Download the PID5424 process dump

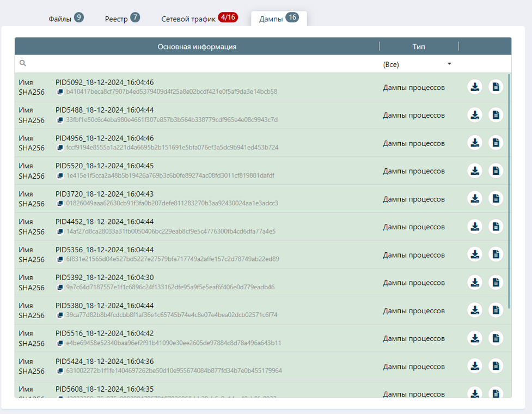click(x=475, y=366)
